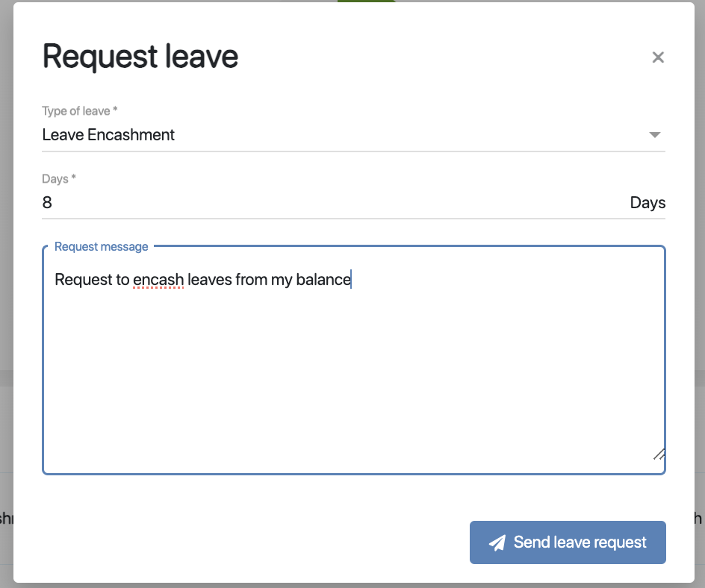Screen dimensions: 705x588
Task: Click the "Days" unit suffix text
Action: click(x=647, y=203)
